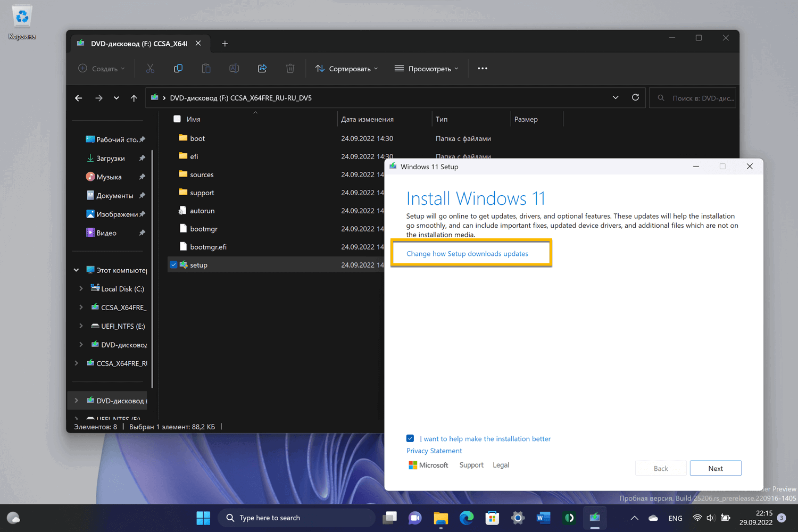The image size is (798, 532).
Task: Open 'Change how Setup downloads updates' link
Action: pos(467,254)
